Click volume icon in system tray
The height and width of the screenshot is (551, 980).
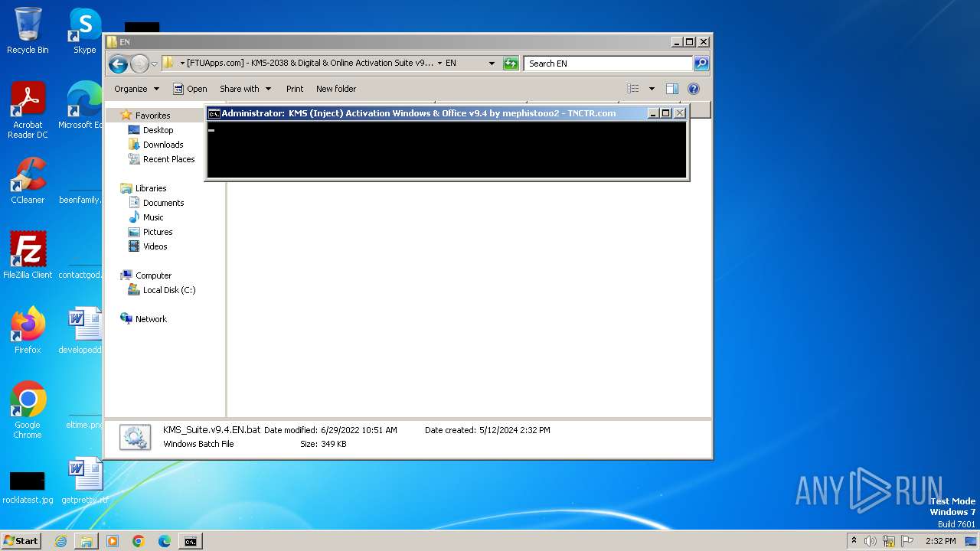(x=871, y=541)
